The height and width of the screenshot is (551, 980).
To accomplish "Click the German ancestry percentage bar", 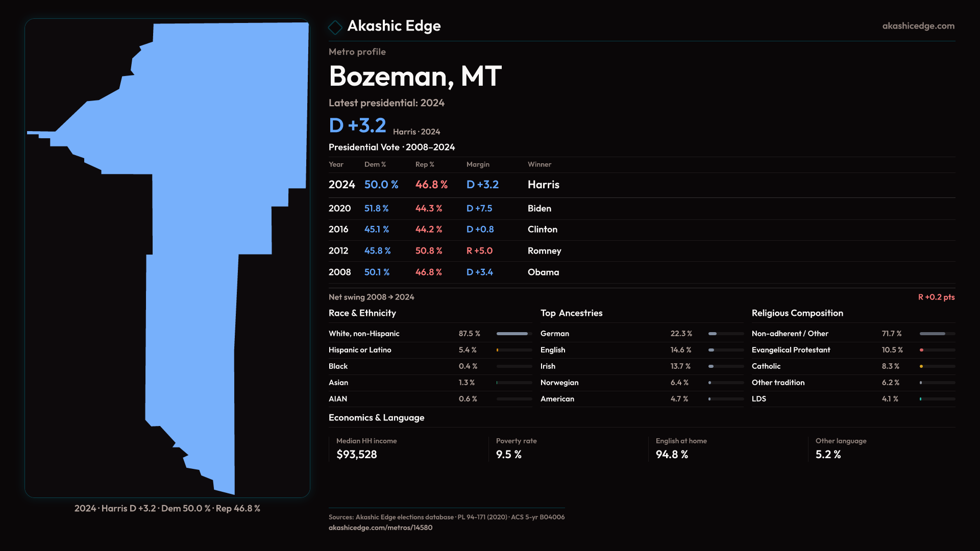I will pos(725,334).
